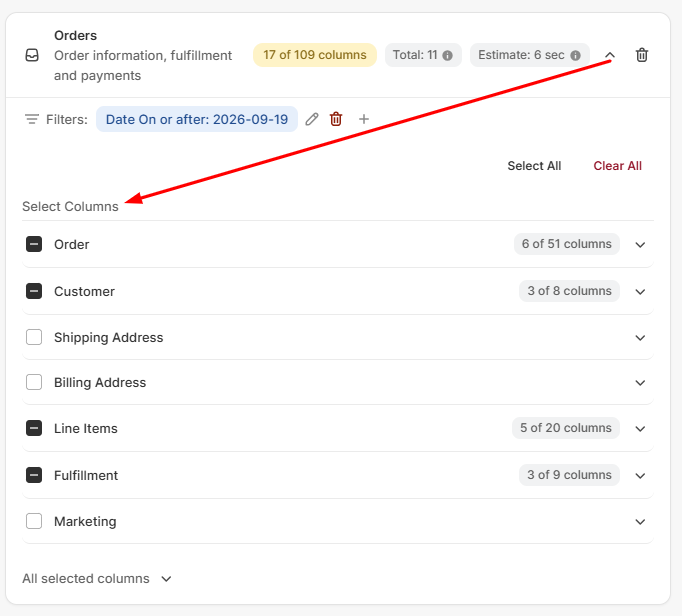Edit the date filter with pencil icon
Screen dimensions: 682x616
point(312,119)
